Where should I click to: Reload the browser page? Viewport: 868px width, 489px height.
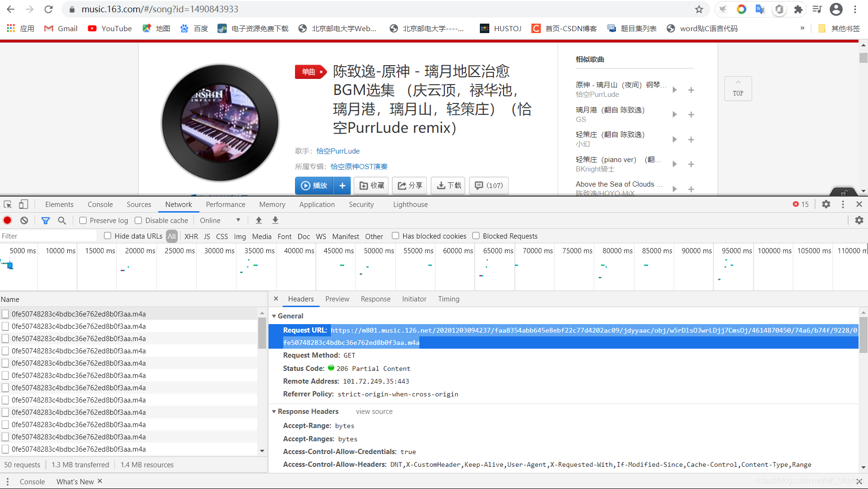[48, 9]
